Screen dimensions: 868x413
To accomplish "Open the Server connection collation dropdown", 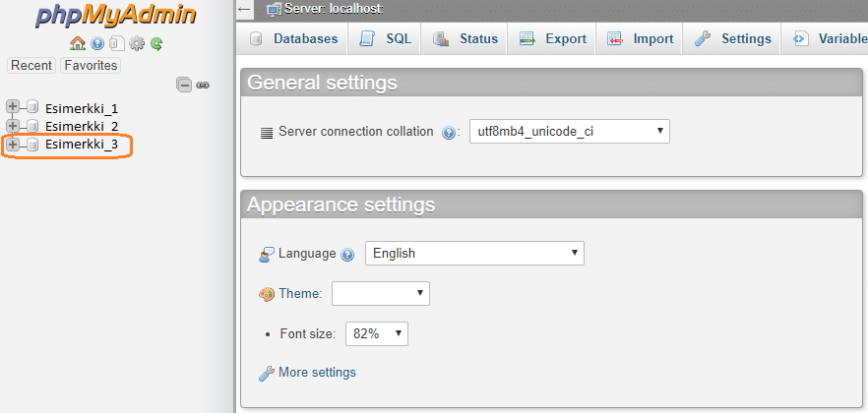I will (568, 131).
